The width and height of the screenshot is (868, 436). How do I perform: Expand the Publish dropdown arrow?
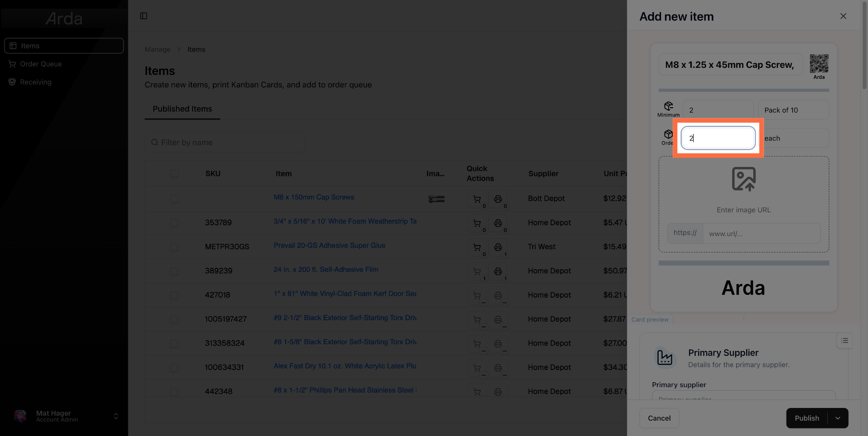coord(838,418)
